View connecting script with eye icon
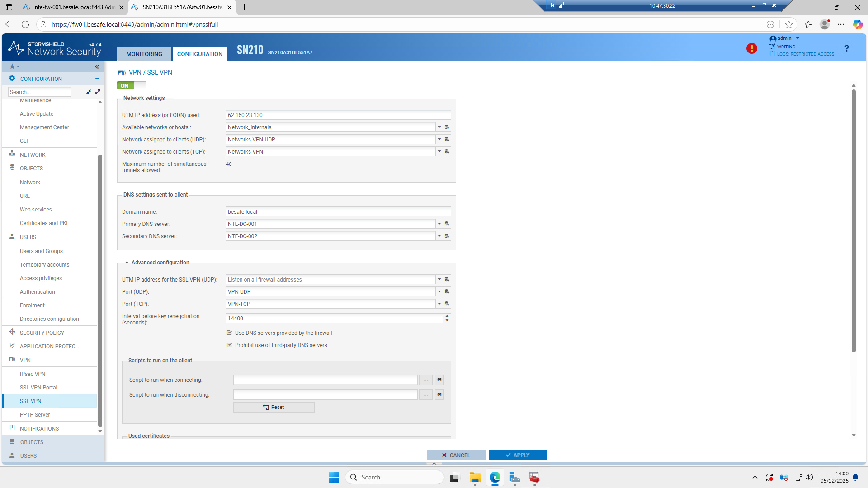Viewport: 868px width, 488px height. [439, 380]
